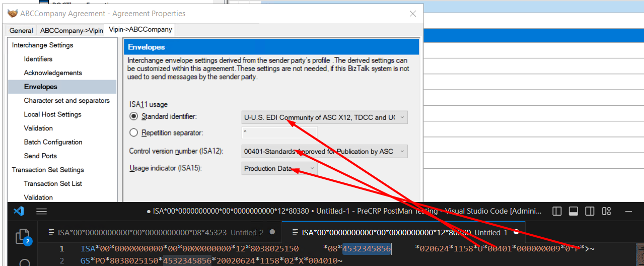Click the VS Code logo icon
The height and width of the screenshot is (266, 644).
[19, 211]
